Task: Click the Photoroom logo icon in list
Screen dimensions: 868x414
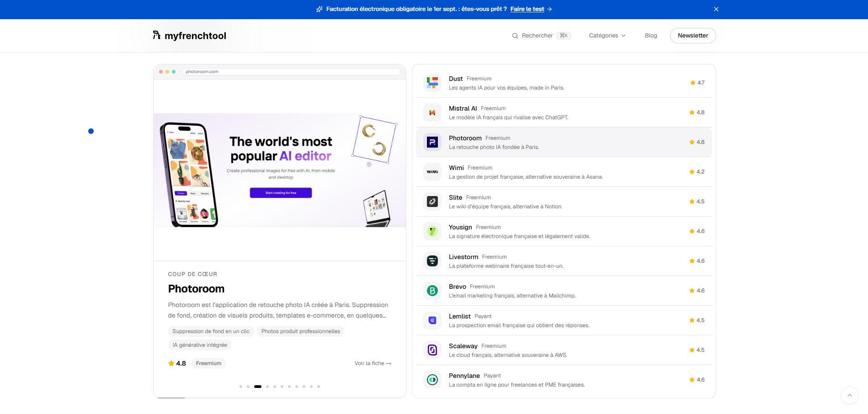Action: (x=432, y=142)
